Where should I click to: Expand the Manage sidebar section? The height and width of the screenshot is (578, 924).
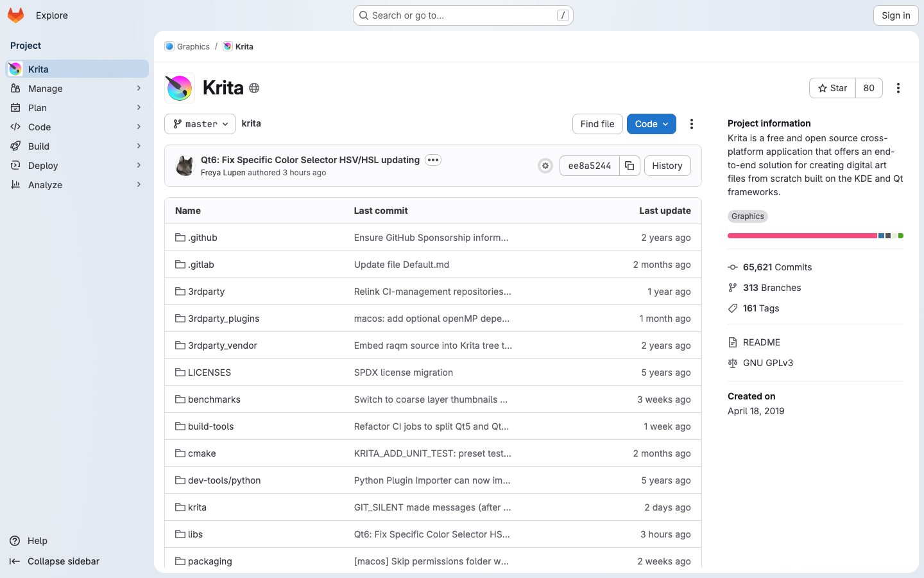77,89
